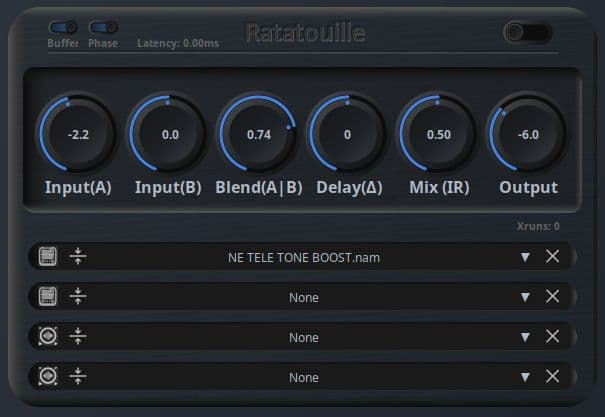Screen dimensions: 605x417
Task: Remove the NE TELE TONE BOOST.nam model
Action: point(553,256)
